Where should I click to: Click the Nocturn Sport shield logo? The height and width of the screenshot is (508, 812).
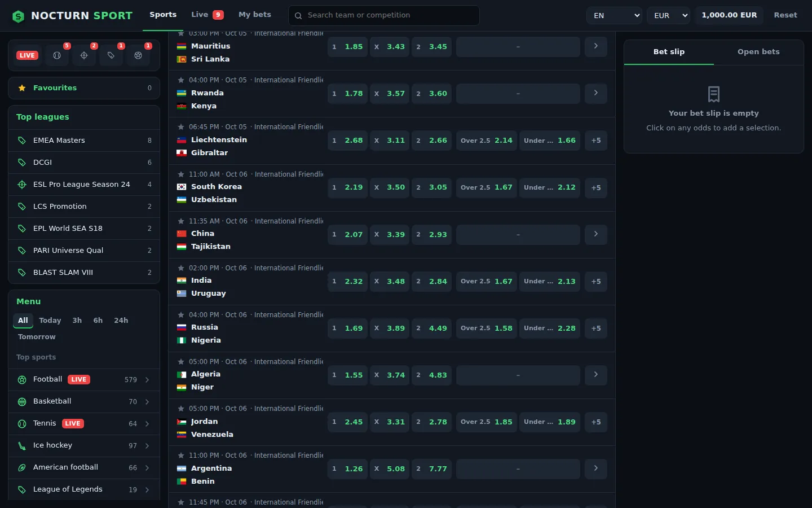(x=19, y=16)
